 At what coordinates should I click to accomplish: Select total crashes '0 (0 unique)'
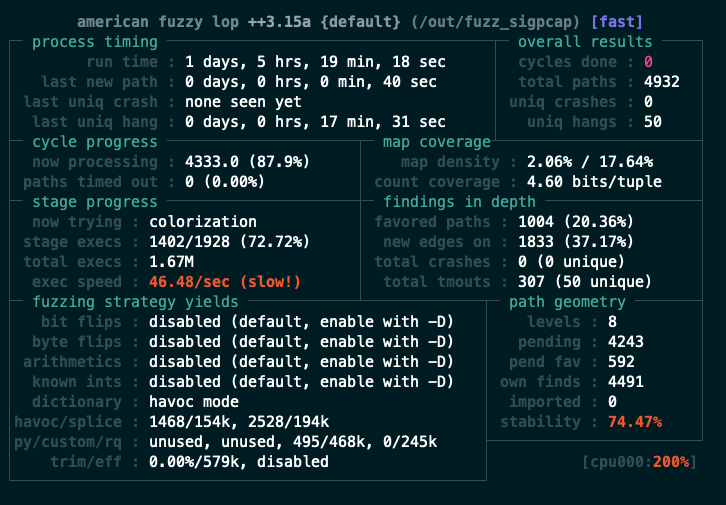571,262
